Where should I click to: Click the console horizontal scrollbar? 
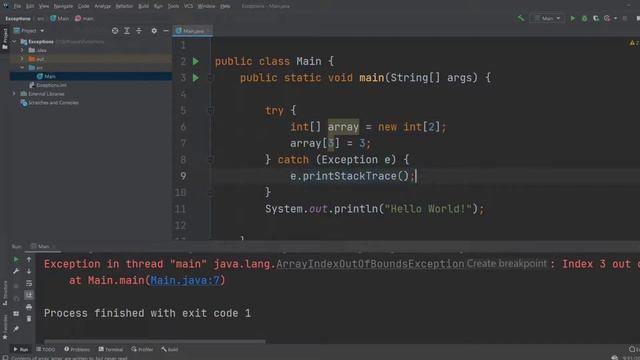pyautogui.click(x=154, y=341)
